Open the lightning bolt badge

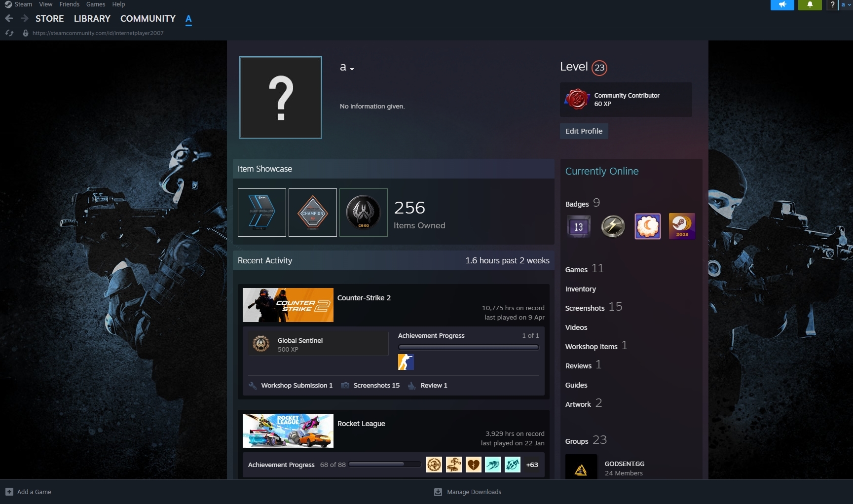[613, 226]
